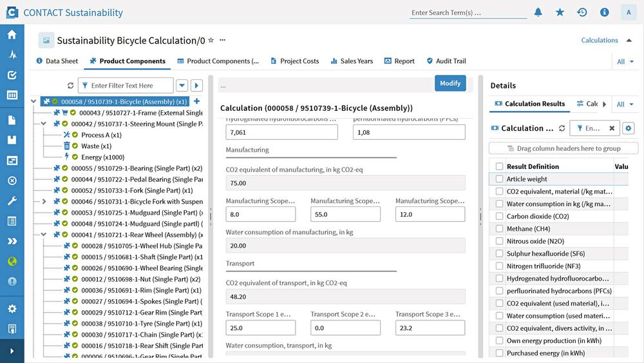Image resolution: width=644 pixels, height=363 pixels.
Task: Click the notifications bell icon
Action: coord(538,12)
